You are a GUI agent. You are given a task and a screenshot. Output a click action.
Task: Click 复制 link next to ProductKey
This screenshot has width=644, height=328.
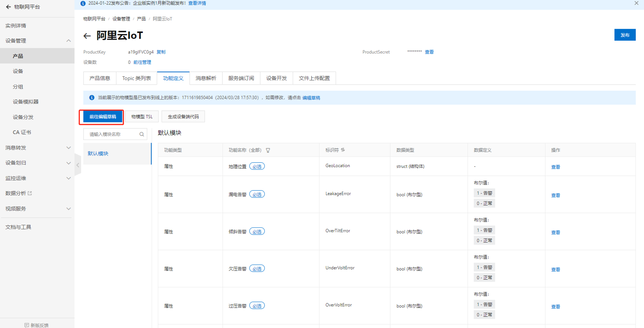(161, 52)
